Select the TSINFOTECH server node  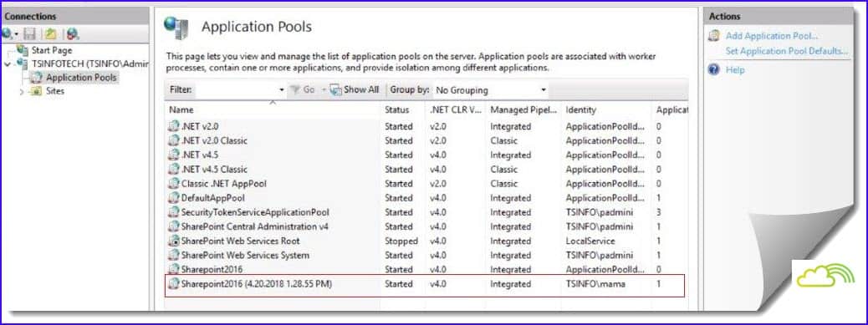click(90, 63)
